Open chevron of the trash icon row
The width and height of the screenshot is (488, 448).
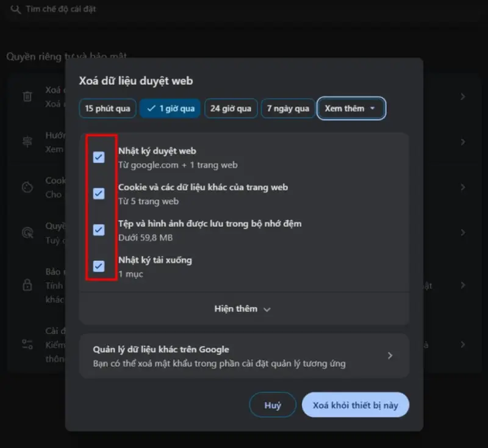click(463, 97)
